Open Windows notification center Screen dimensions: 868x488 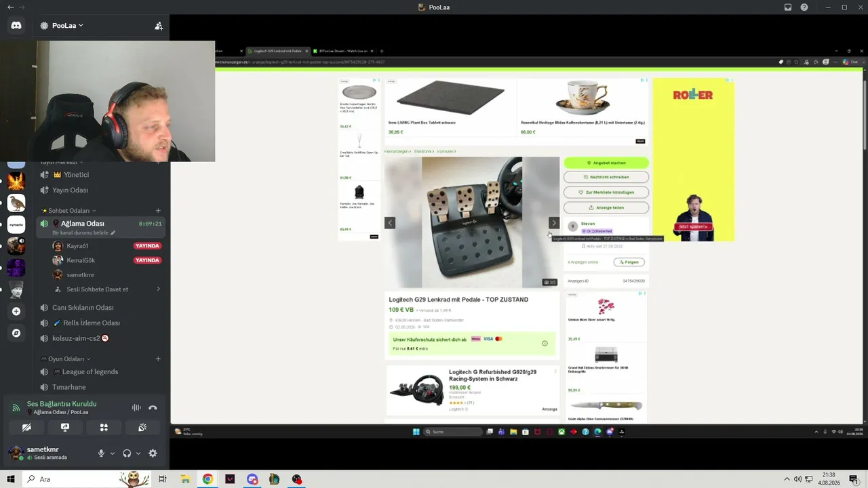(x=854, y=479)
